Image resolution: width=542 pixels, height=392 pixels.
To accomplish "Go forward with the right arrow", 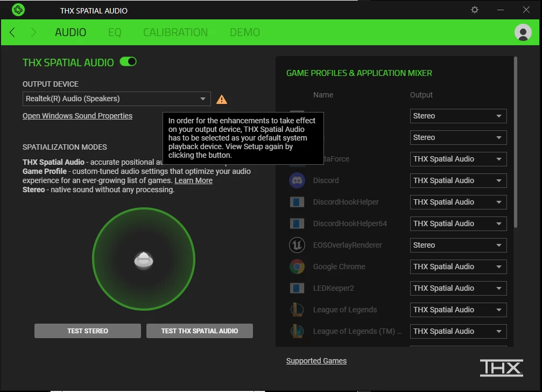I will click(x=33, y=32).
